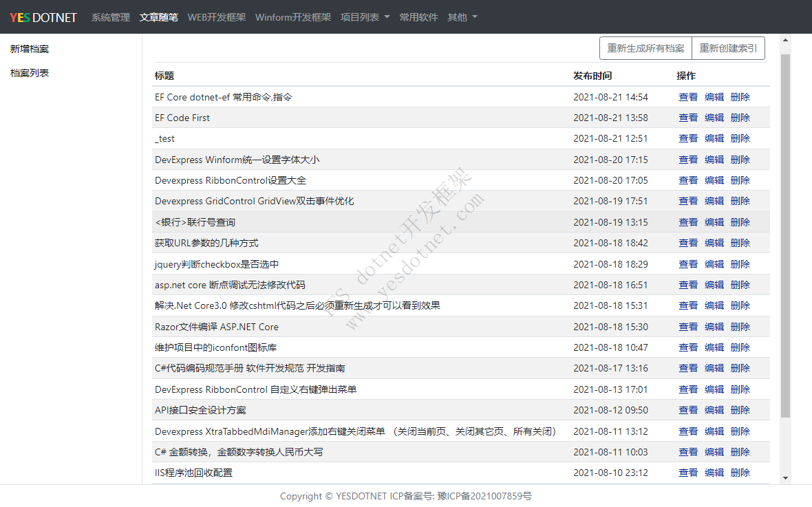Delete the API接口安全设计方案 entry
Image resolution: width=812 pixels, height=507 pixels.
pos(740,410)
